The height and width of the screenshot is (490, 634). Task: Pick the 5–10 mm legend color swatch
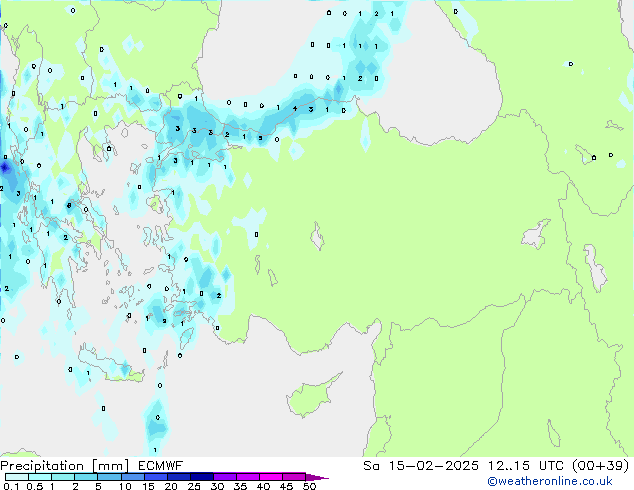pyautogui.click(x=109, y=477)
